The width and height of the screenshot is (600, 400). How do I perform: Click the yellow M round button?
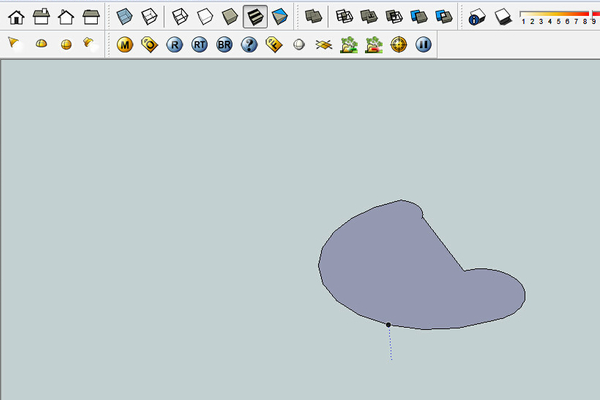[x=125, y=45]
